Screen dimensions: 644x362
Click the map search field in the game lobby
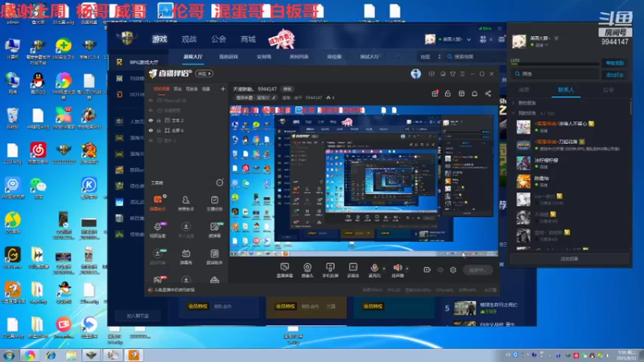click(476, 56)
